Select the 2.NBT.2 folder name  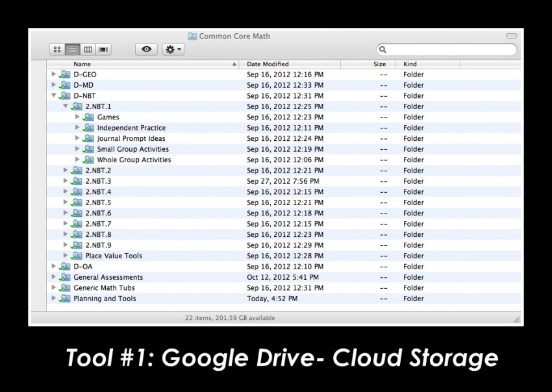point(98,170)
